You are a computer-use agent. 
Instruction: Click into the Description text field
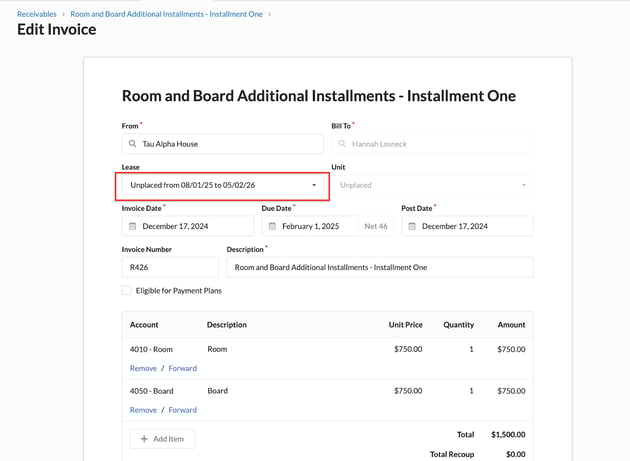(x=379, y=268)
